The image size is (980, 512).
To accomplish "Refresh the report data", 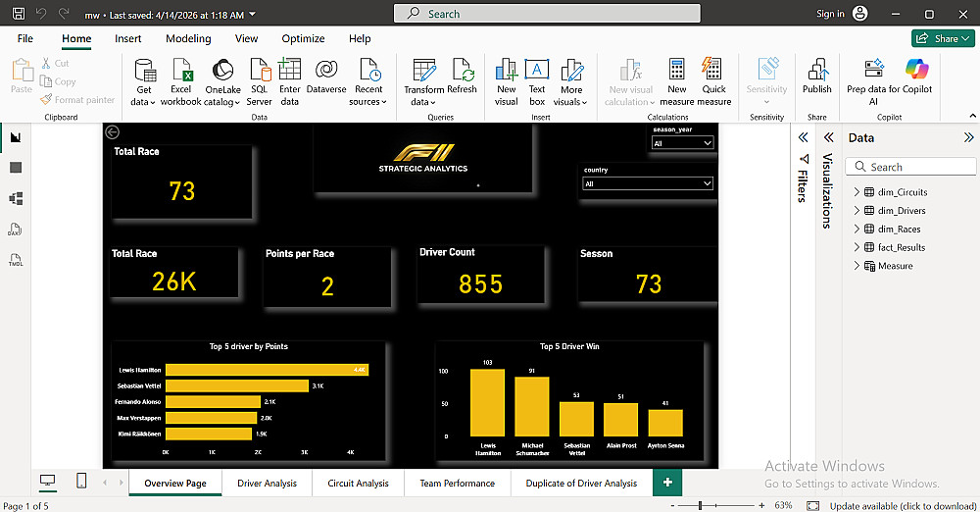I will (463, 77).
